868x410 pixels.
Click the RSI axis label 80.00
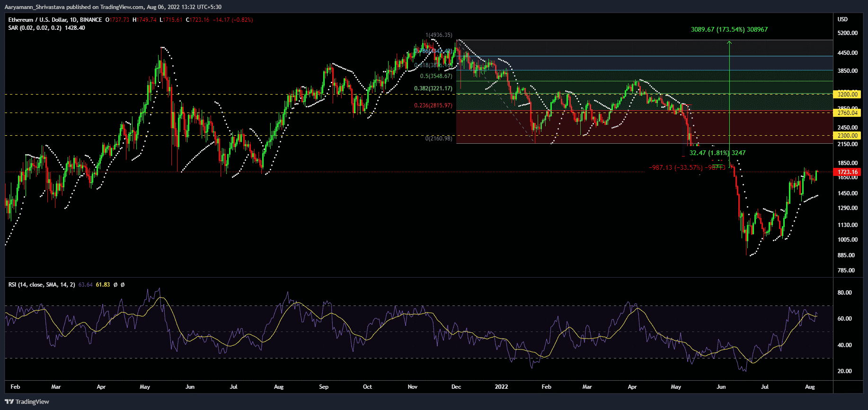coord(845,293)
